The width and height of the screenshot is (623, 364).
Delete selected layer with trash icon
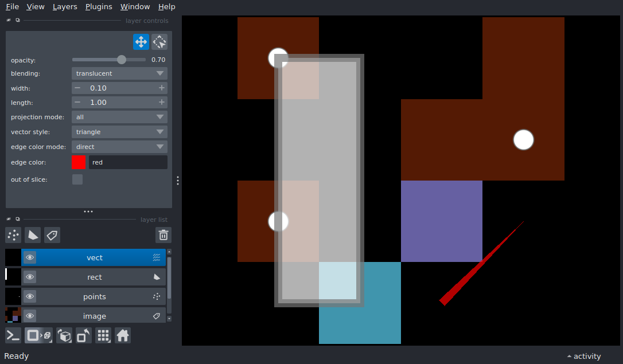(163, 235)
